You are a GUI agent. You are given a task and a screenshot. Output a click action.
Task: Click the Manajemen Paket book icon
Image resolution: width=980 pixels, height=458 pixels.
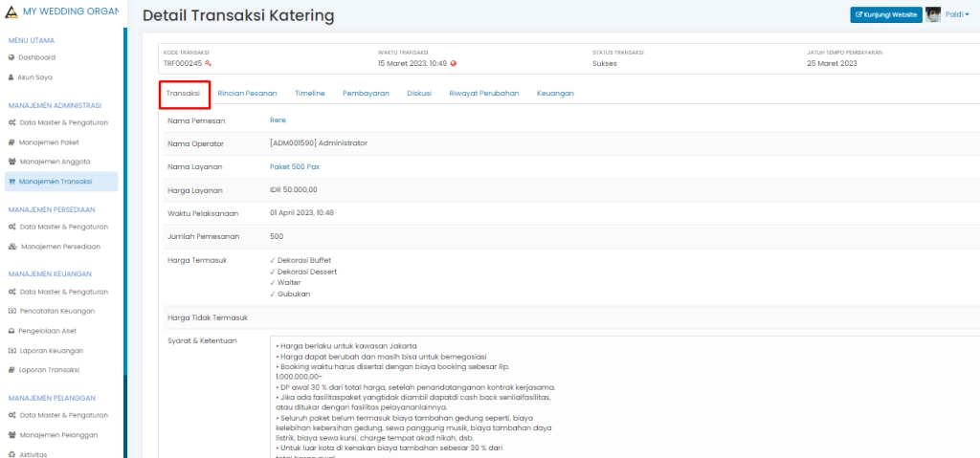(11, 142)
